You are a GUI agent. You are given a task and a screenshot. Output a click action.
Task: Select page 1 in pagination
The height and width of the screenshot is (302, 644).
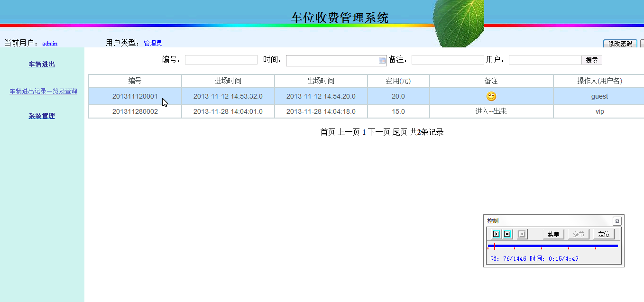coord(364,132)
